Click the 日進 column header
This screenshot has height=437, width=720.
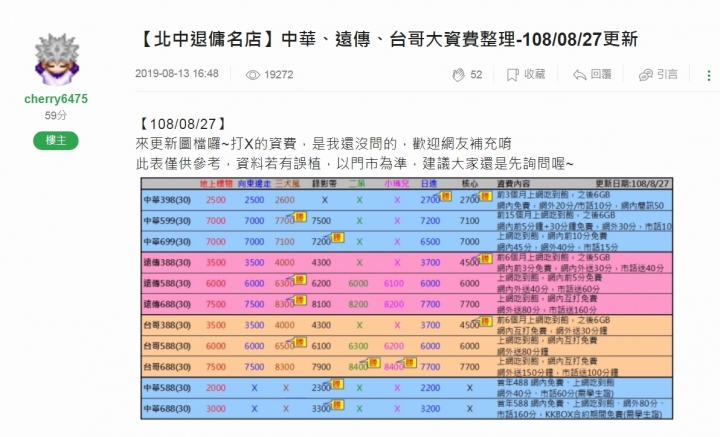pos(429,184)
